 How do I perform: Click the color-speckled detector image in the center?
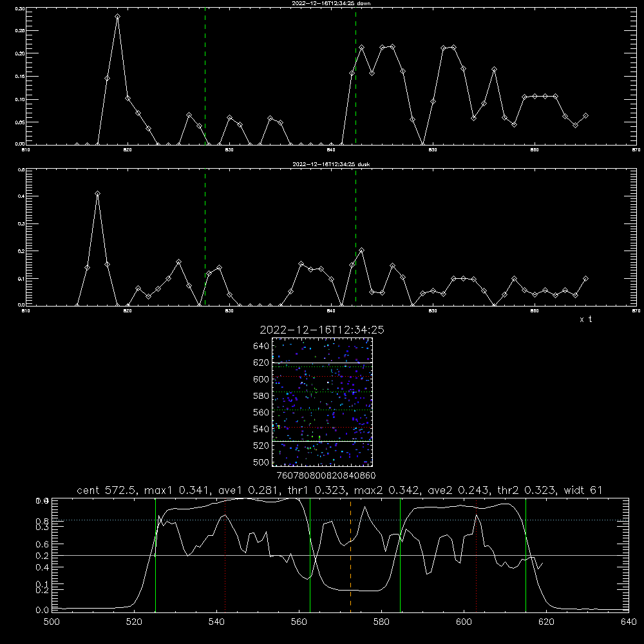pos(322,402)
